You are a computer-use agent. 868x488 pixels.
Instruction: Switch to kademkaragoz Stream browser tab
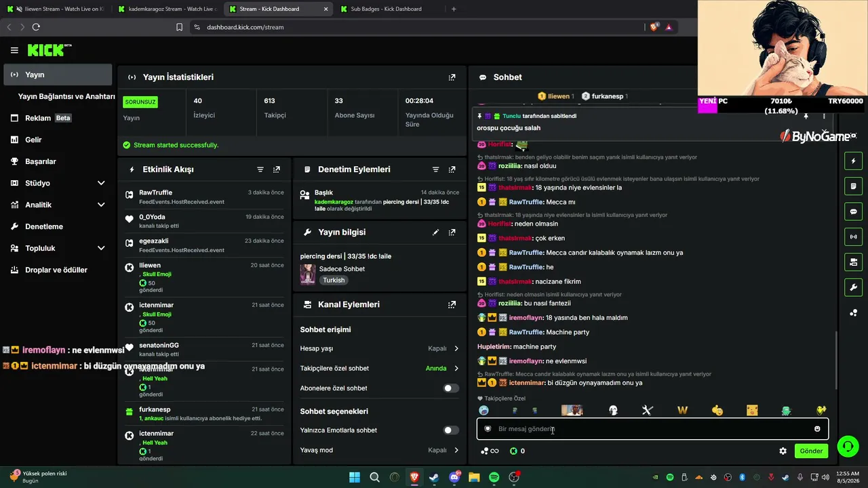pos(167,9)
